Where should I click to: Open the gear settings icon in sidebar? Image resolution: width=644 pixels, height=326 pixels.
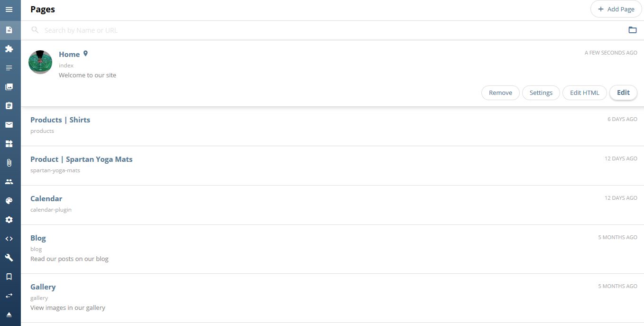coord(9,220)
